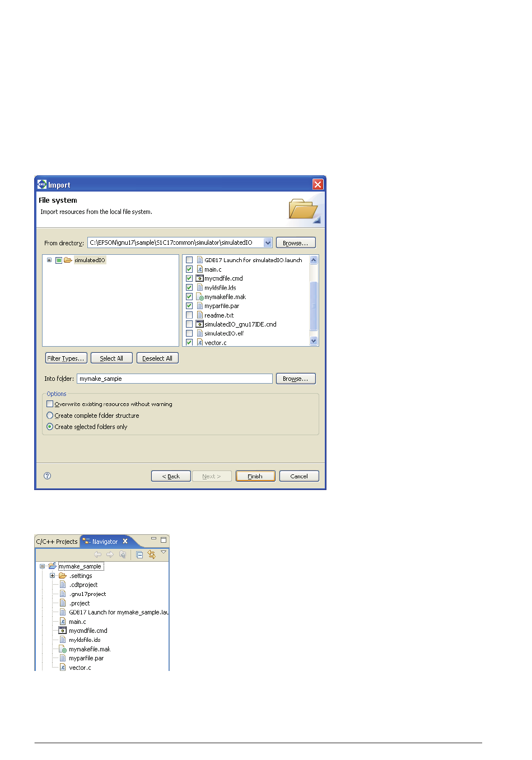Uncheck main.c in Import file list

189,269
